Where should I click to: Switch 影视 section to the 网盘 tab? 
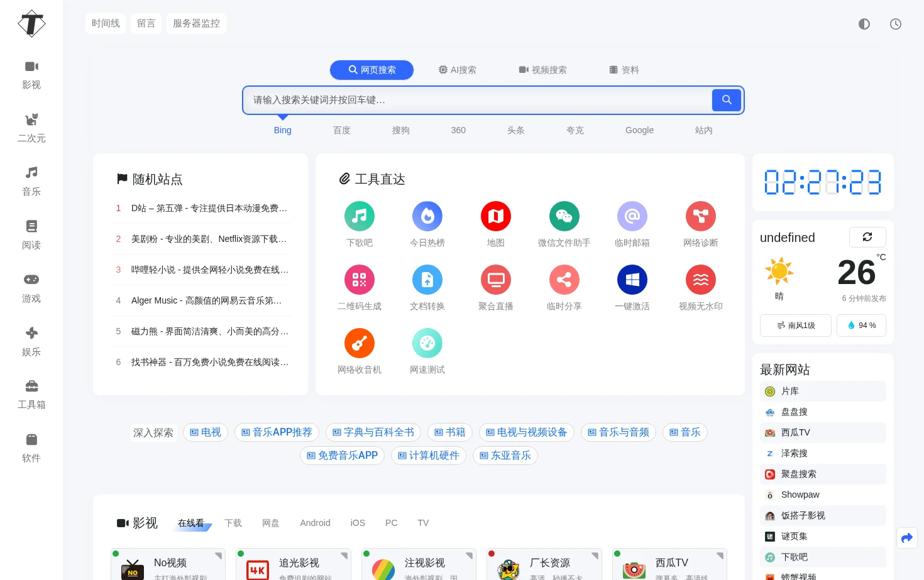tap(271, 523)
